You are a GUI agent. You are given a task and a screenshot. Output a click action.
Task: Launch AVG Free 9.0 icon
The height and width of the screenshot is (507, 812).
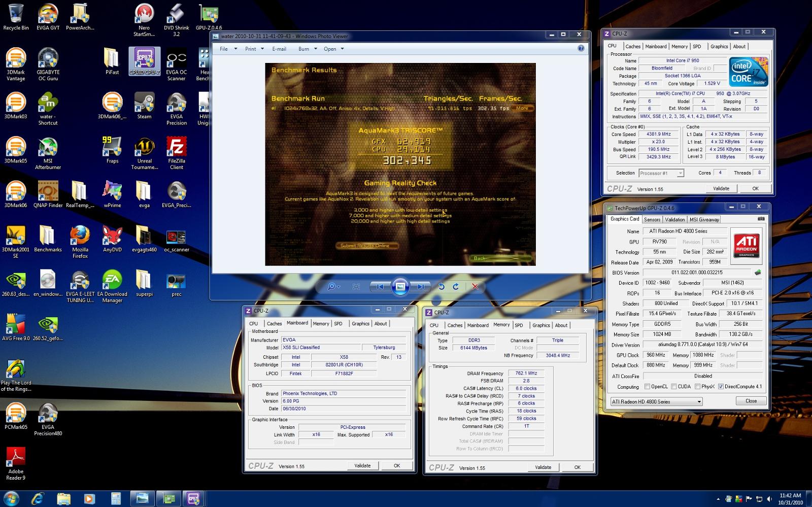pyautogui.click(x=16, y=328)
